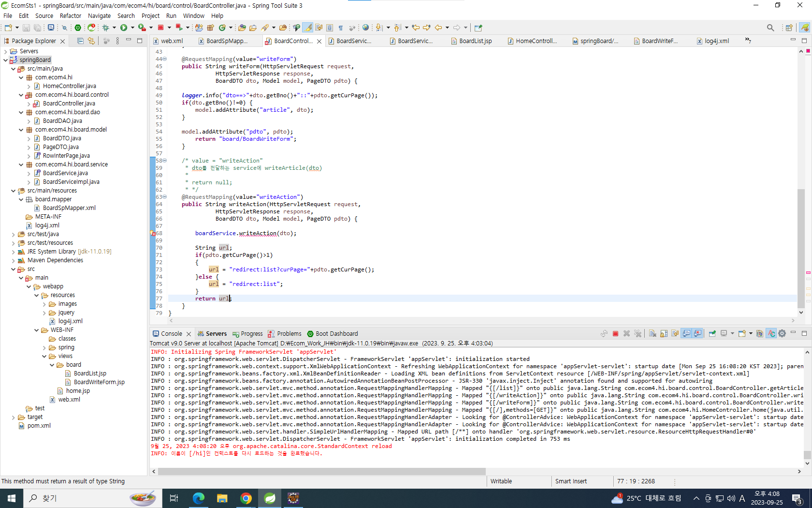Toggle Word Wrap in Console
The height and width of the screenshot is (508, 812).
coord(675,334)
